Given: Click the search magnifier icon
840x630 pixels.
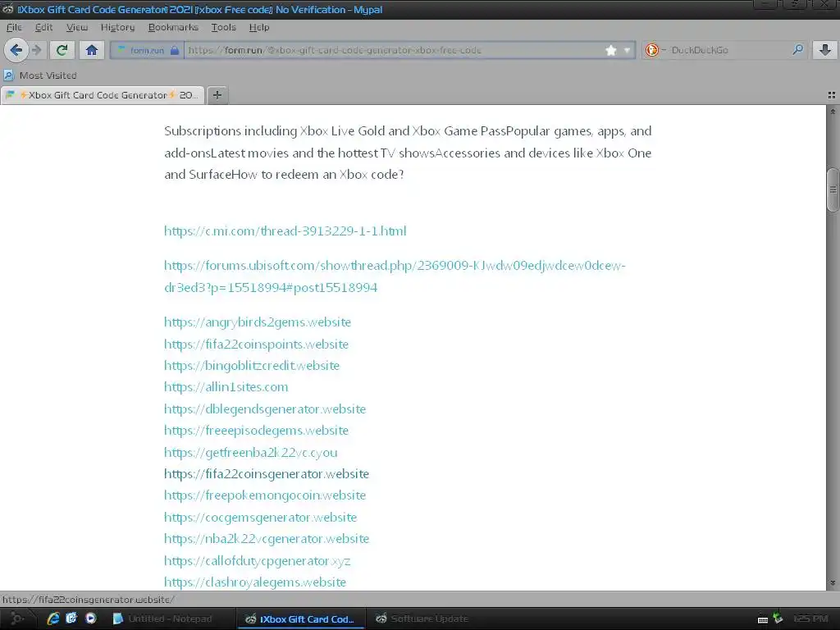Looking at the screenshot, I should [797, 50].
